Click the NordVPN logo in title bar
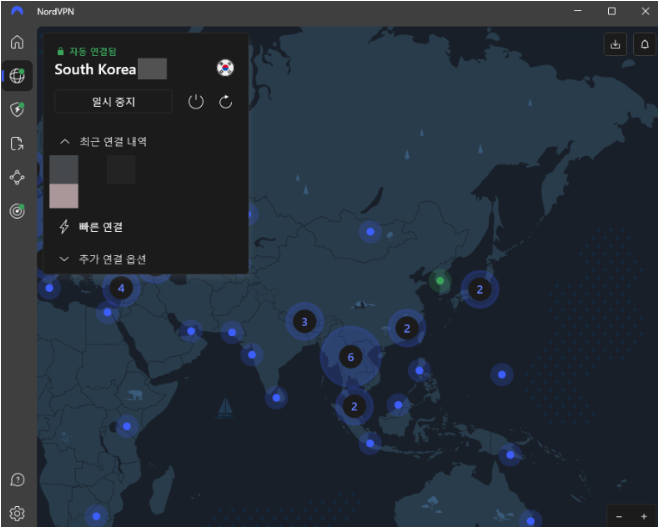The image size is (659, 527). click(17, 11)
